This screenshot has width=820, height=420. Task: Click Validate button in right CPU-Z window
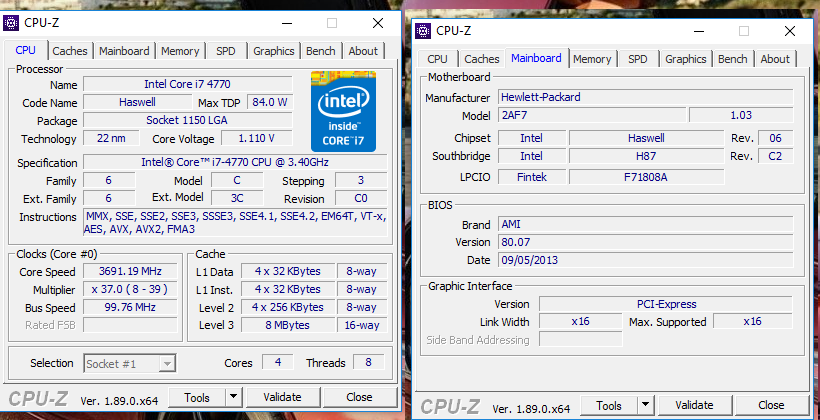[x=694, y=405]
